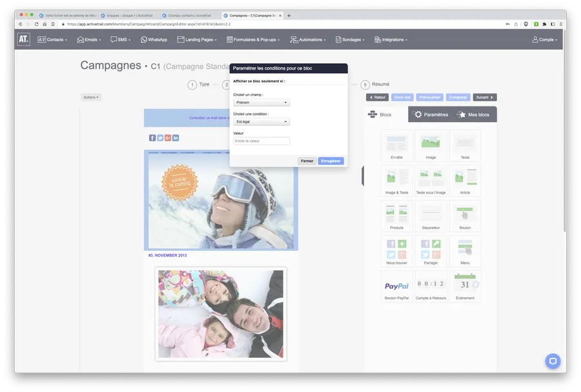This screenshot has height=392, width=581.
Task: Click the Prévisualiser button
Action: pos(429,97)
